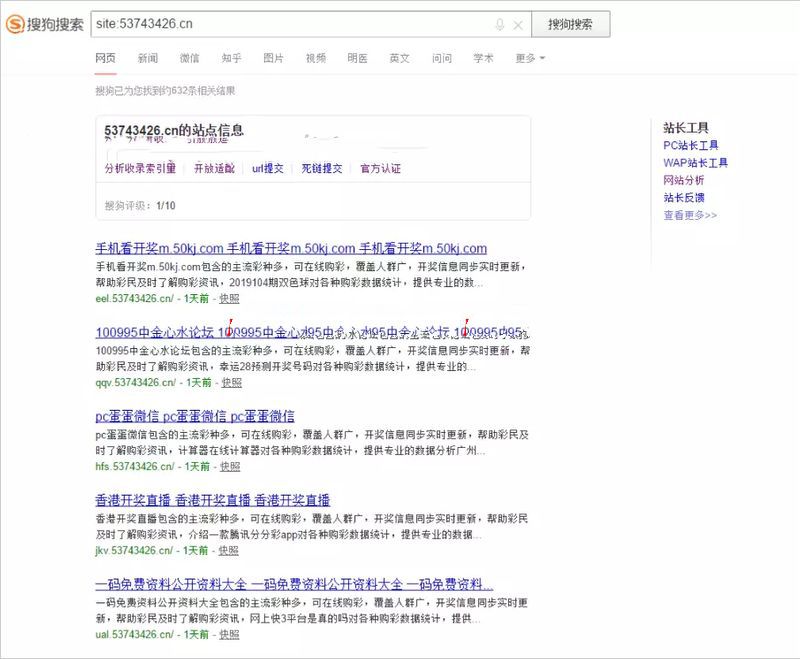Click the eel.53743426.cn/ green URL
Image resolution: width=800 pixels, height=659 pixels.
point(135,298)
